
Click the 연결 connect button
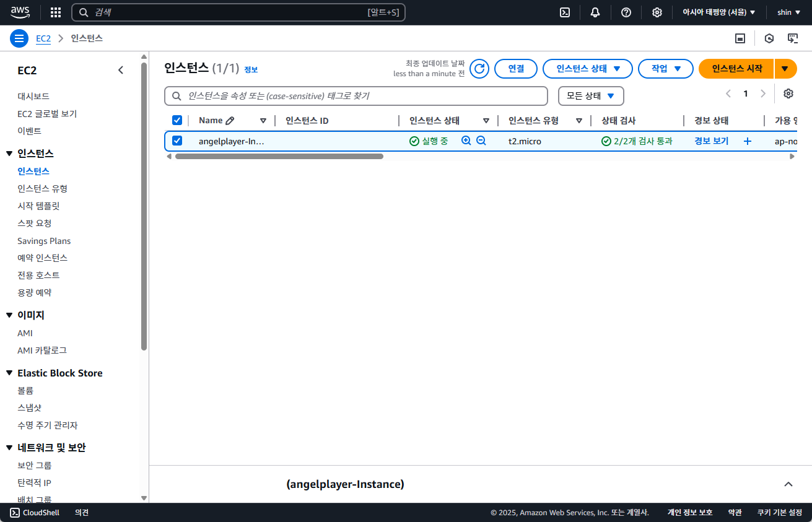click(x=516, y=69)
